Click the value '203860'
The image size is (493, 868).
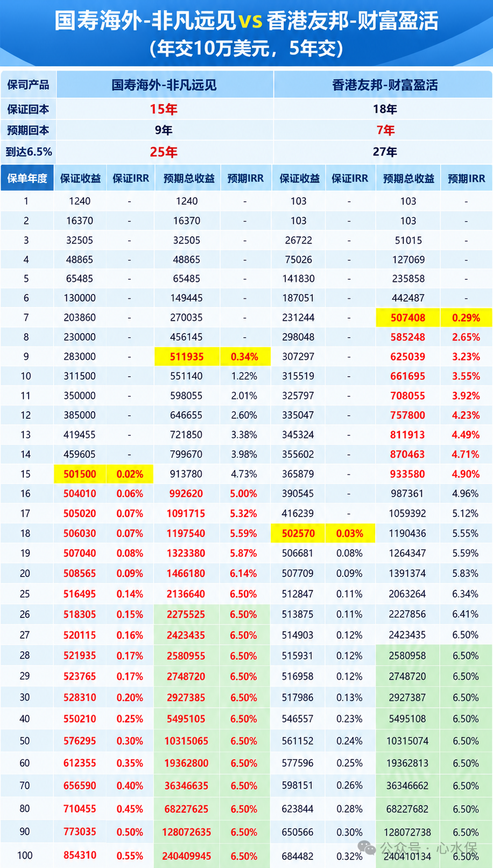pos(80,317)
